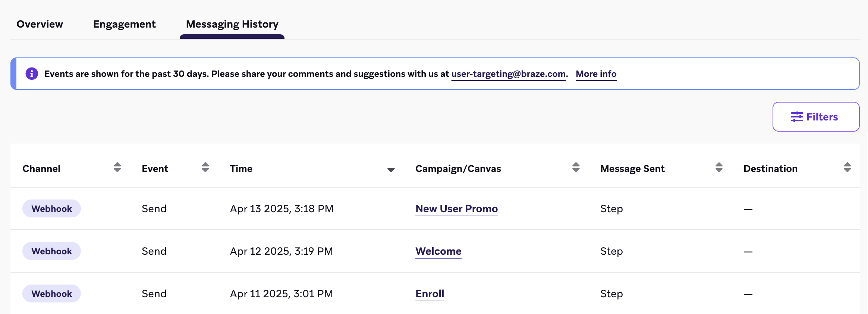This screenshot has width=868, height=314.
Task: Toggle Time column sort arrow
Action: [x=391, y=170]
